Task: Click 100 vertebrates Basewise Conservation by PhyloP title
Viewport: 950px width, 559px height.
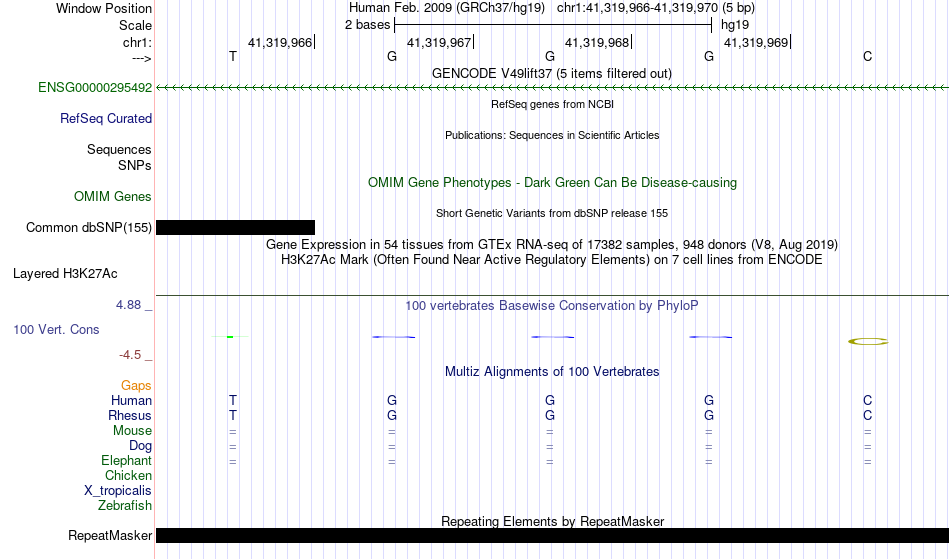Action: (x=552, y=306)
